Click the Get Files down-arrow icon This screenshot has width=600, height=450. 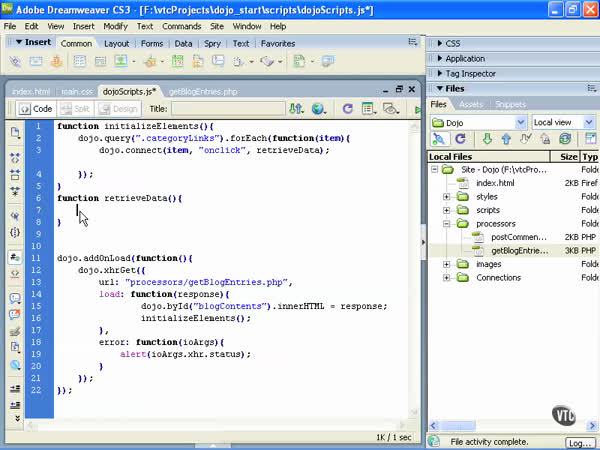pos(487,139)
